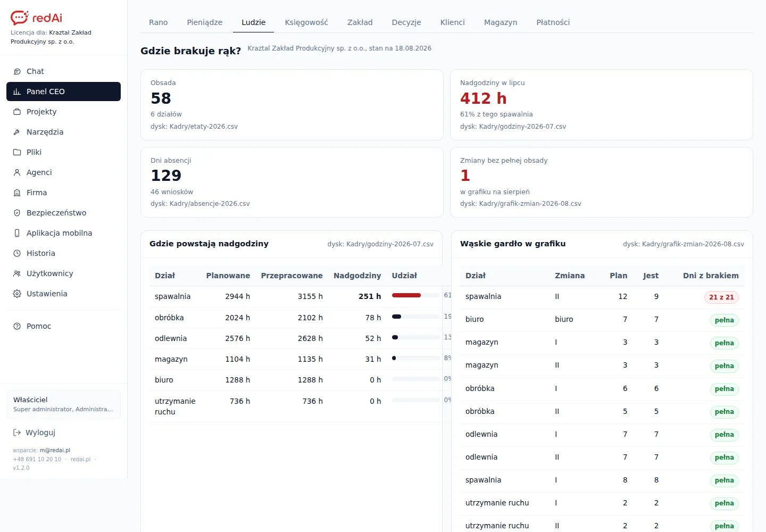Click the spawalnia overtime share bar
The height and width of the screenshot is (532, 766).
pos(416,295)
